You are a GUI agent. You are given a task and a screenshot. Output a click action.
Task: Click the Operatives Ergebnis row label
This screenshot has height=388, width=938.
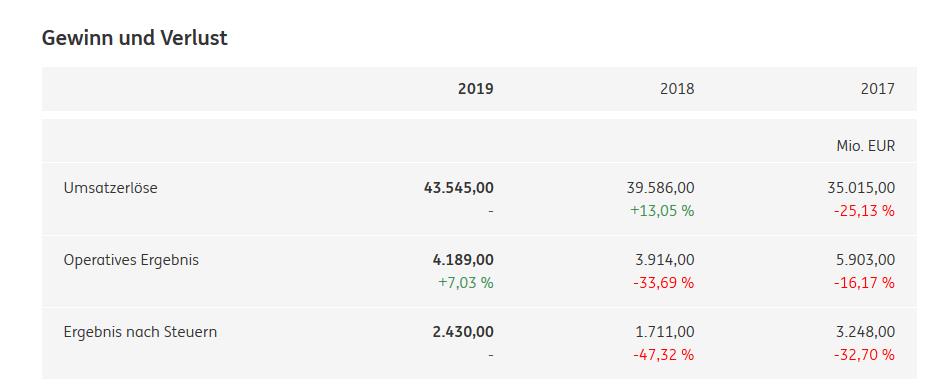click(131, 261)
